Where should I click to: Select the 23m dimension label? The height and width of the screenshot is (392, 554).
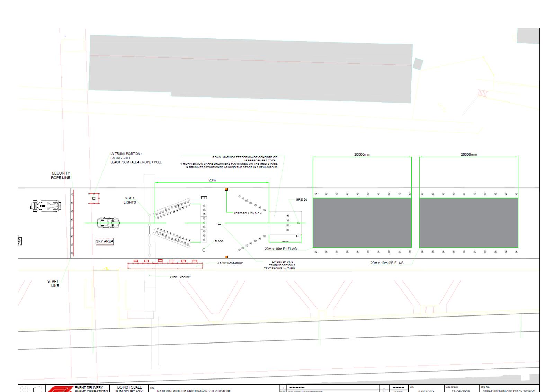point(212,180)
